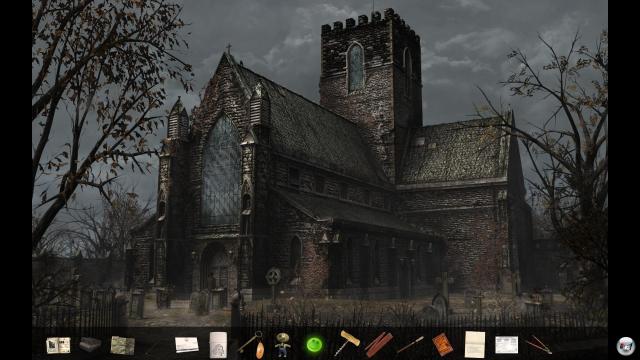This screenshot has height=360, width=640.
Task: Click the round silver badge icon
Action: pyautogui.click(x=626, y=346)
